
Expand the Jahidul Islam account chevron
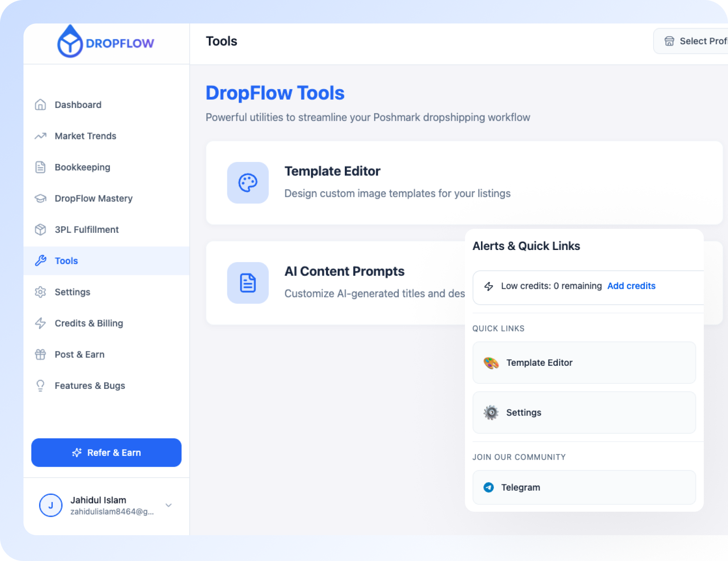[x=169, y=505]
